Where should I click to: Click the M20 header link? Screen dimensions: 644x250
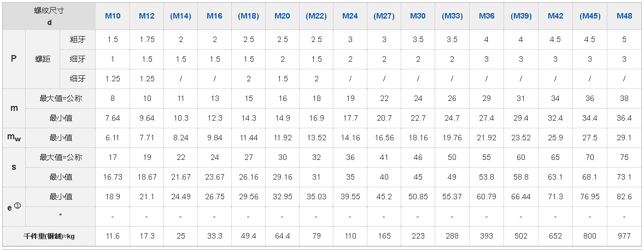pos(282,16)
